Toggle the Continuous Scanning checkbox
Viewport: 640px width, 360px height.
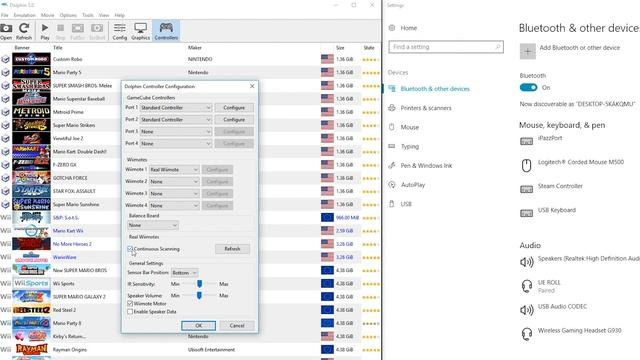click(x=130, y=249)
